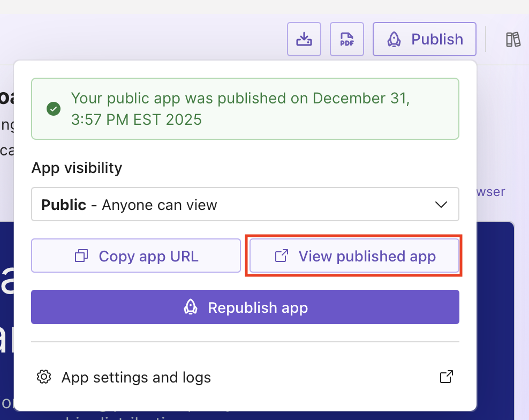Open the library book icon in top right
Screen dimensions: 529x420
[513, 39]
